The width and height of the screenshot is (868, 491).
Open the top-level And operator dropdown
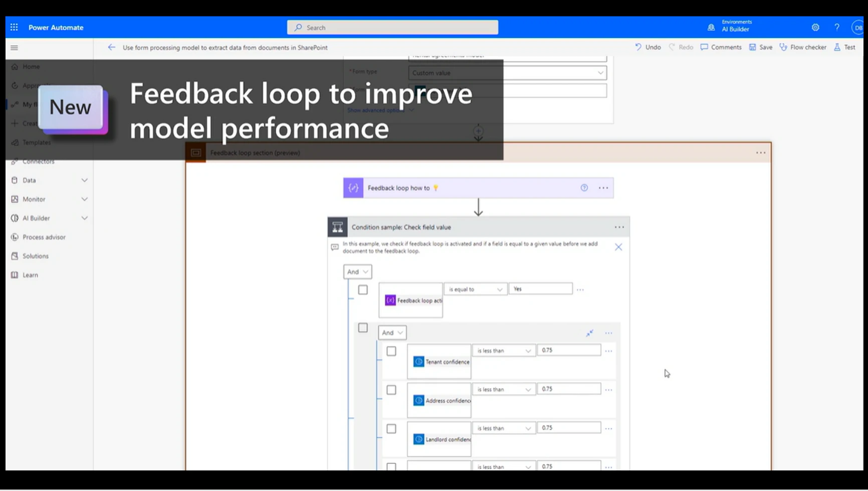(357, 272)
